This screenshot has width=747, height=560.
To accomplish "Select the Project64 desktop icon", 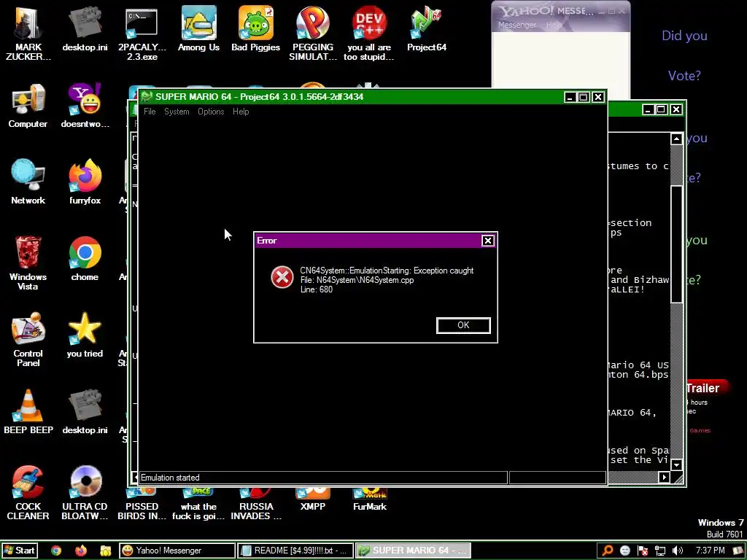I will [426, 28].
